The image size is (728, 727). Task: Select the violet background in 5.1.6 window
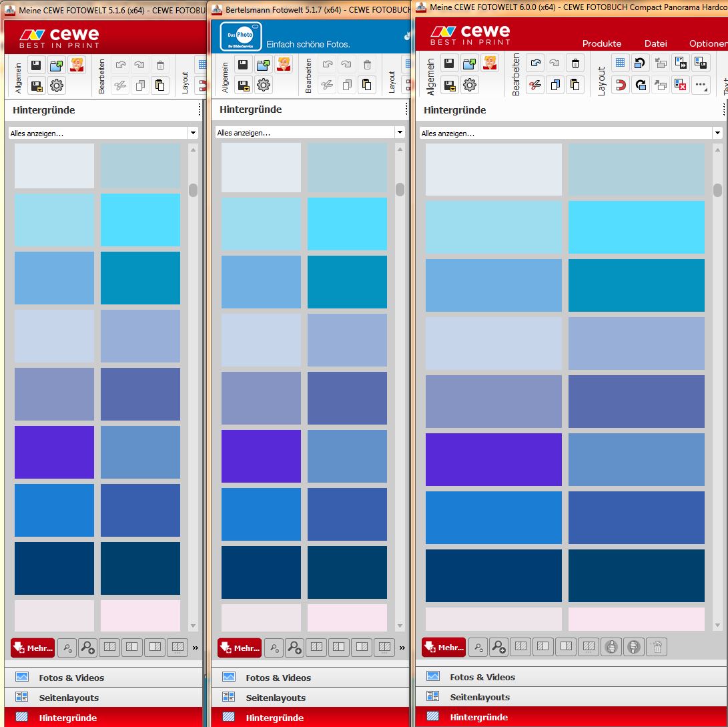(54, 452)
